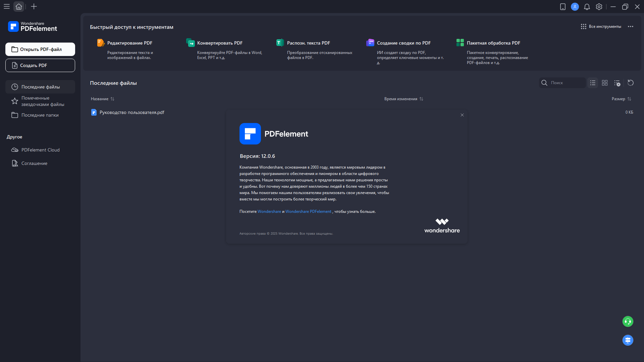Switch to list view layout
This screenshot has height=362, width=644.
click(x=593, y=83)
